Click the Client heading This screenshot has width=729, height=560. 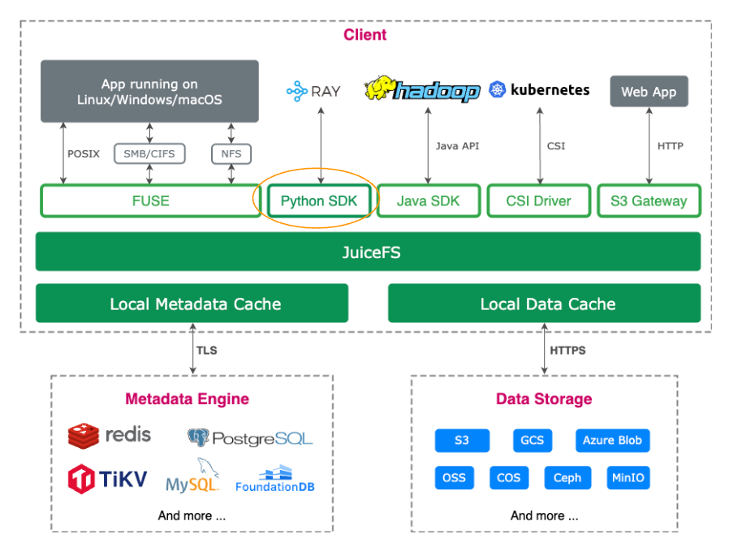pos(365,34)
